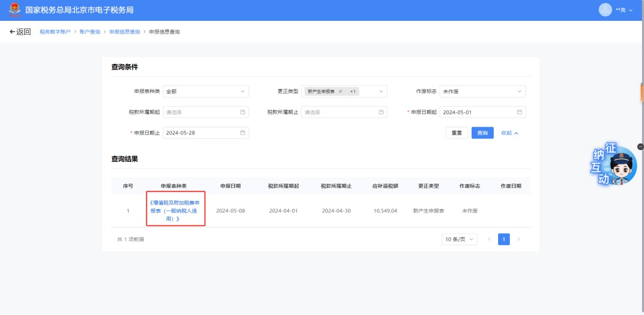This screenshot has height=315, width=644.
Task: Open the blue 申报信息查询 breadcrumb link
Action: (x=125, y=32)
